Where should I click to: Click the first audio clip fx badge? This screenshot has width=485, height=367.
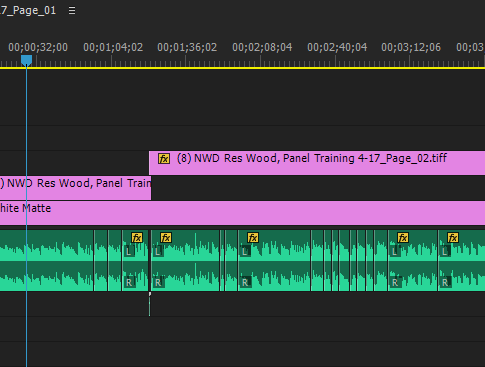pos(137,238)
